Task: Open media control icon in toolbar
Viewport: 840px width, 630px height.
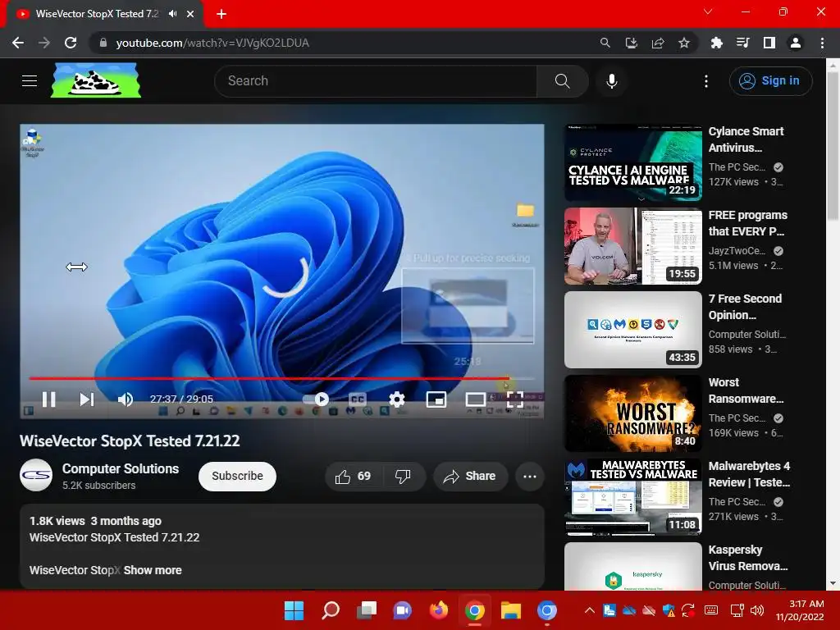Action: tap(742, 43)
